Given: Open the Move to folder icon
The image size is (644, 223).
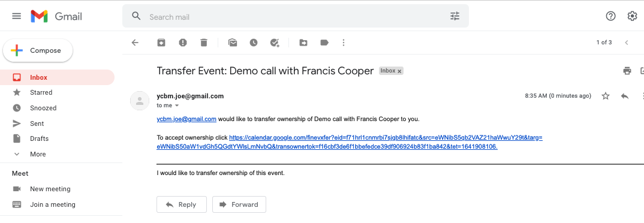Looking at the screenshot, I should coord(303,43).
